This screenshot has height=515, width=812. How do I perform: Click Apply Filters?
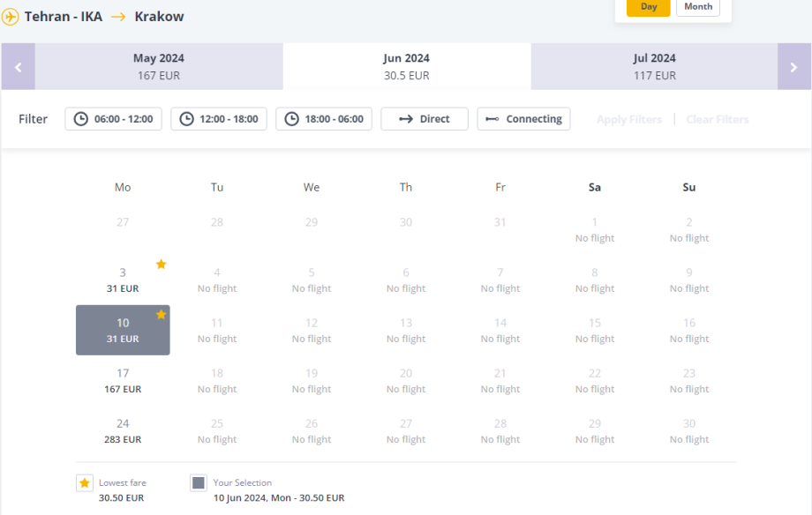coord(628,119)
